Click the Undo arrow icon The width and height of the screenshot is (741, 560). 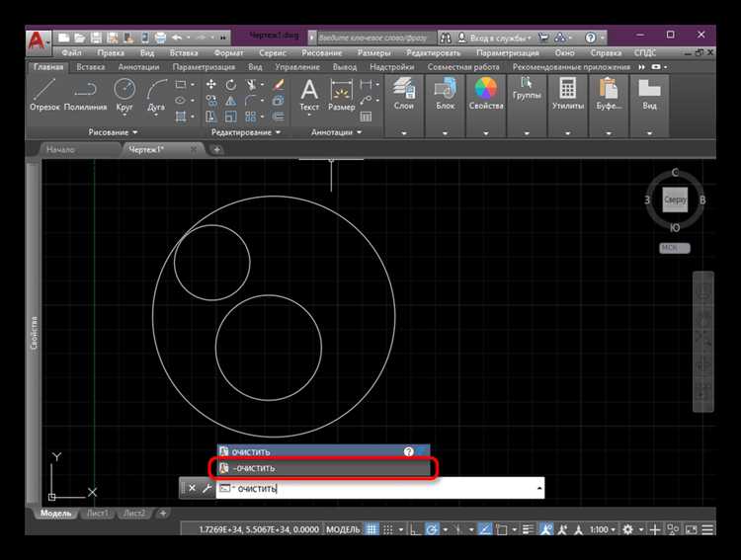[177, 38]
